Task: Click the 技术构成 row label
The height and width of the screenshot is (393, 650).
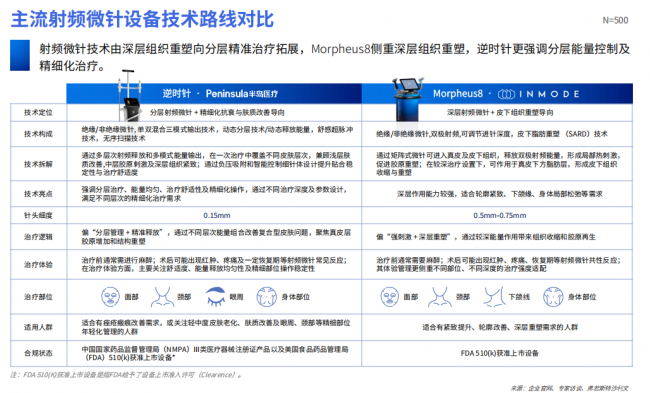Action: [38, 134]
